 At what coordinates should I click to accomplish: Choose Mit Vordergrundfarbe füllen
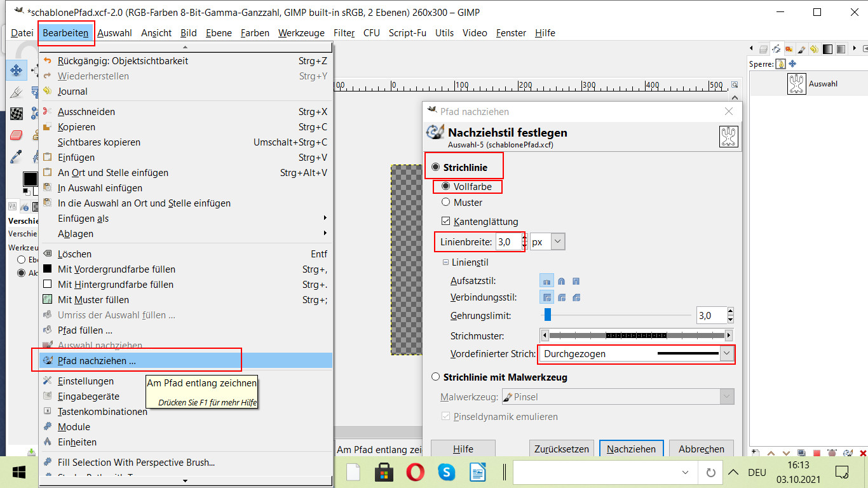(x=186, y=269)
